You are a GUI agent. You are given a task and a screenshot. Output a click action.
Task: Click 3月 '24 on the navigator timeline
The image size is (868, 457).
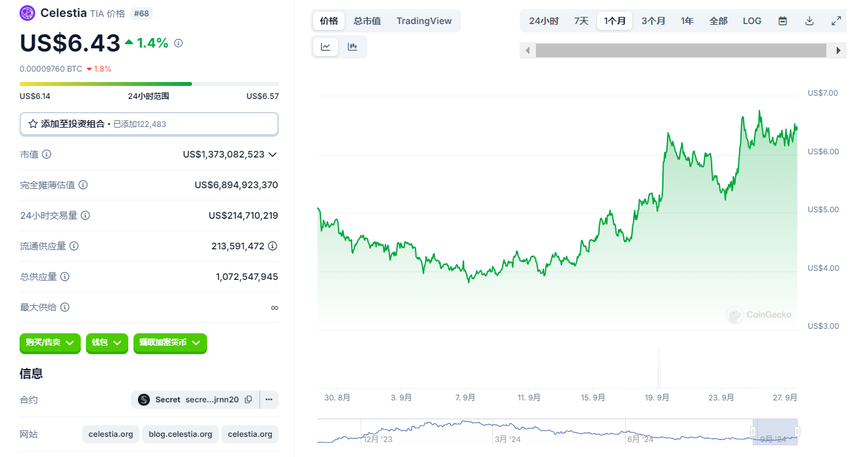(x=508, y=439)
